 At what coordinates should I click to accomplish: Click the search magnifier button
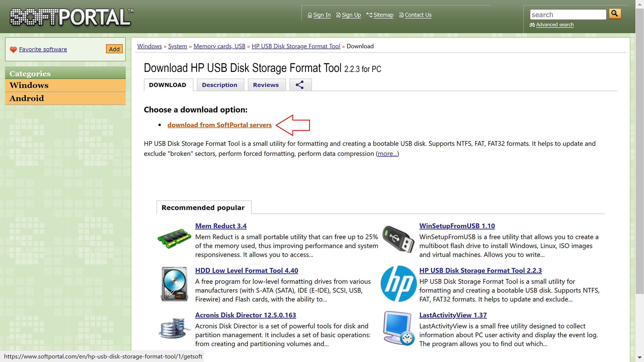615,14
